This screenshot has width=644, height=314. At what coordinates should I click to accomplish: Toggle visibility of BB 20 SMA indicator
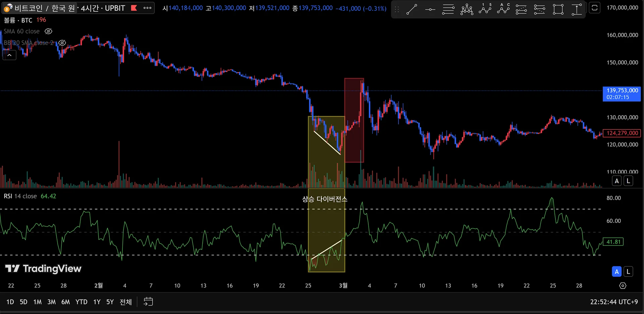[x=62, y=43]
